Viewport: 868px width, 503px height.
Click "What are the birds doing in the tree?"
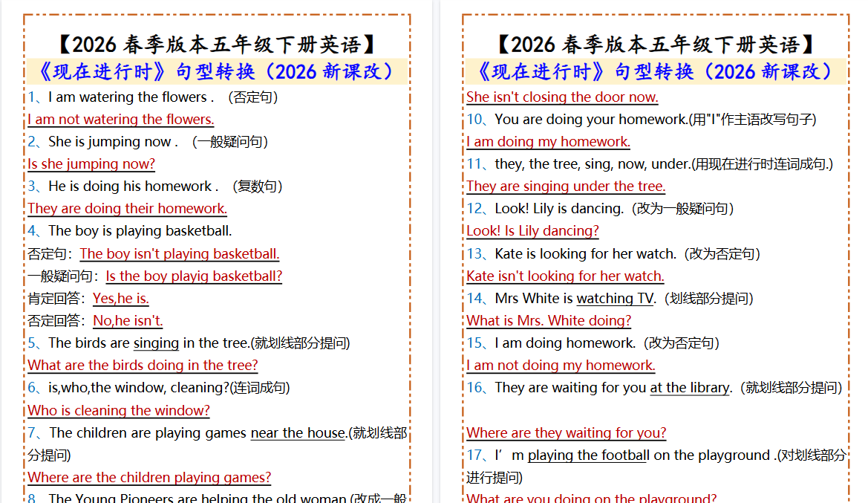[x=142, y=365]
